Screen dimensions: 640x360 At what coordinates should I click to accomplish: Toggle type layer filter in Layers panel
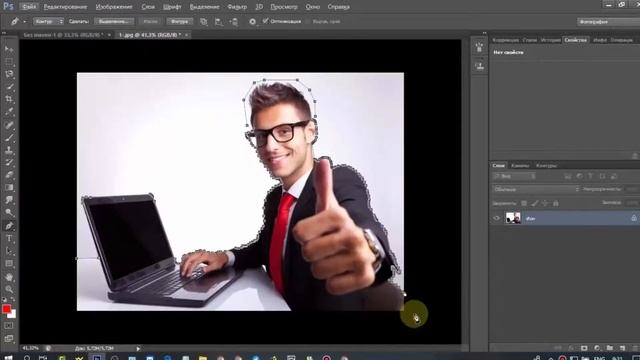(x=591, y=176)
